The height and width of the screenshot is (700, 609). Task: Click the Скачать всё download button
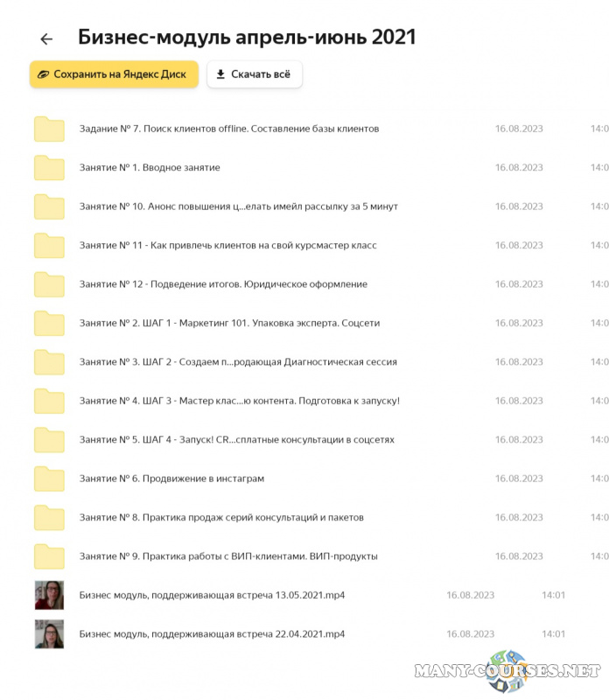tap(254, 74)
